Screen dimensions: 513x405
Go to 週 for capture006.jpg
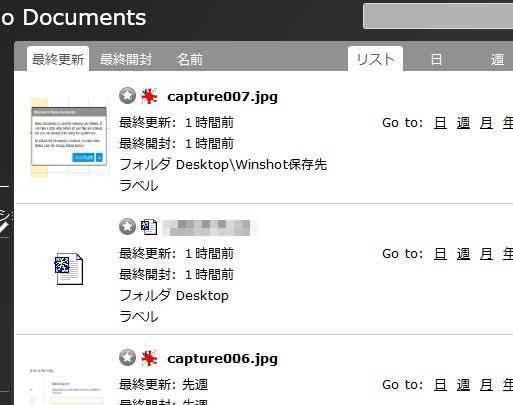tap(463, 385)
